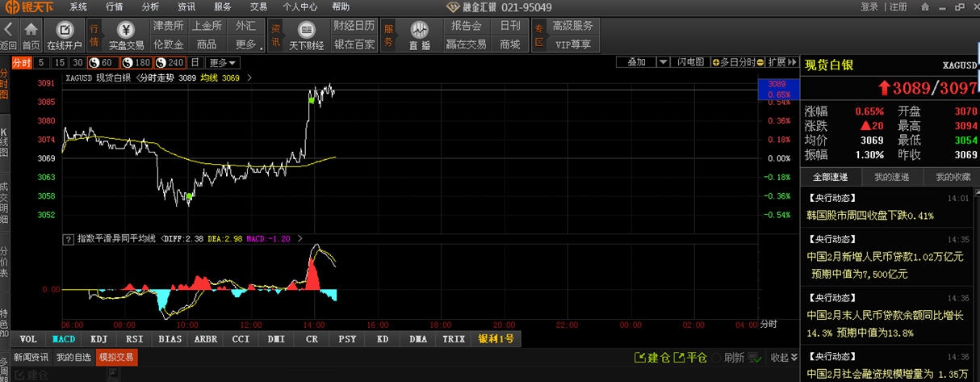Open the 天下财经 news icon
980x382 pixels.
point(306,30)
